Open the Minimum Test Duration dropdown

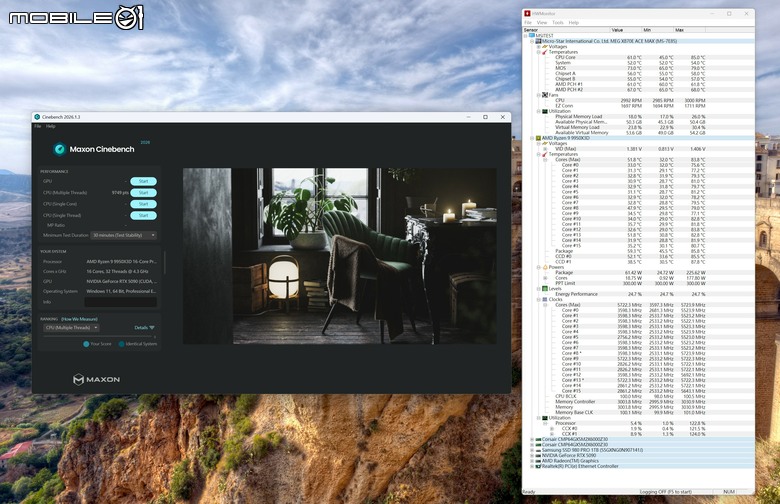click(124, 235)
